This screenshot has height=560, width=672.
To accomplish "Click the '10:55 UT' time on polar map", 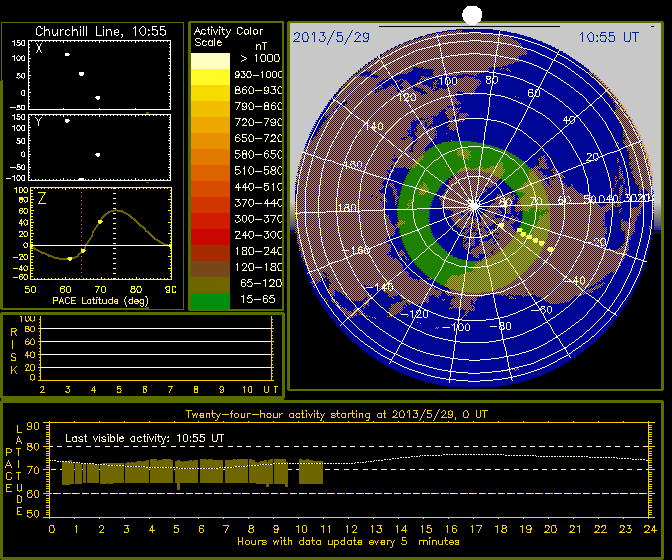I will click(609, 37).
